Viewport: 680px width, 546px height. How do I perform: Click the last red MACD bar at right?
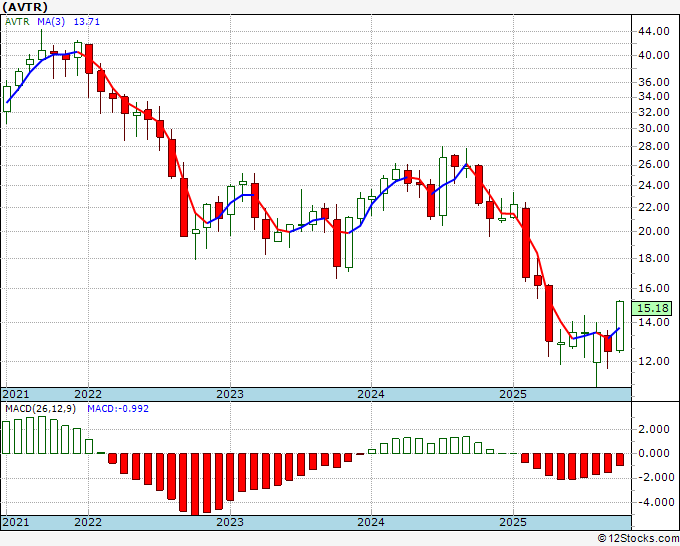[620, 460]
